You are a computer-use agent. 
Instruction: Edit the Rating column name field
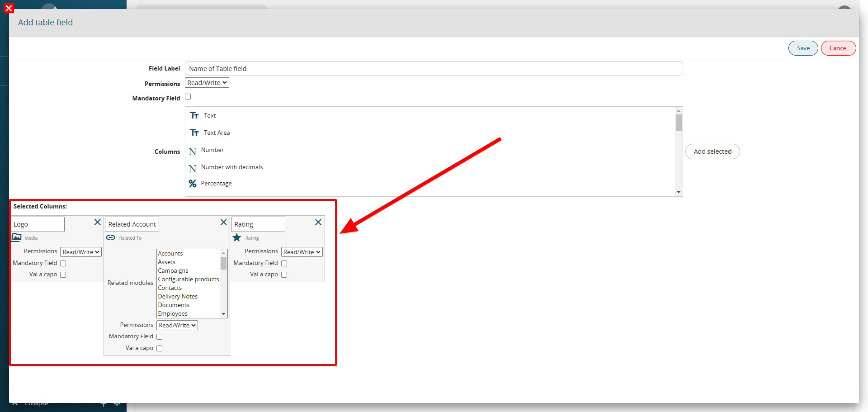[x=258, y=224]
